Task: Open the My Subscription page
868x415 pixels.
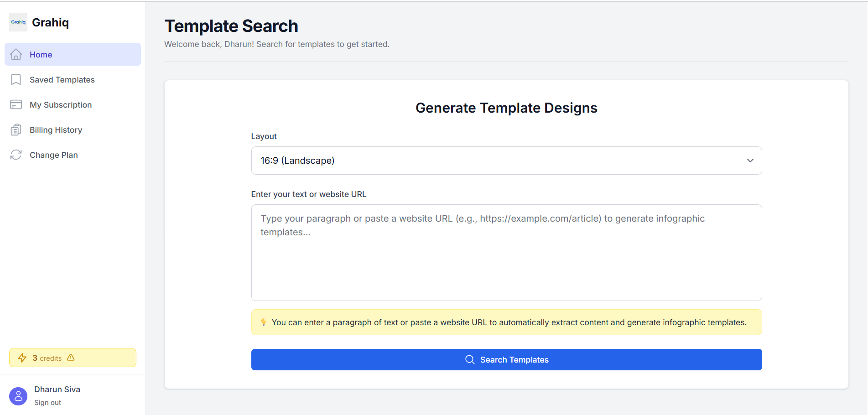Action: coord(61,105)
